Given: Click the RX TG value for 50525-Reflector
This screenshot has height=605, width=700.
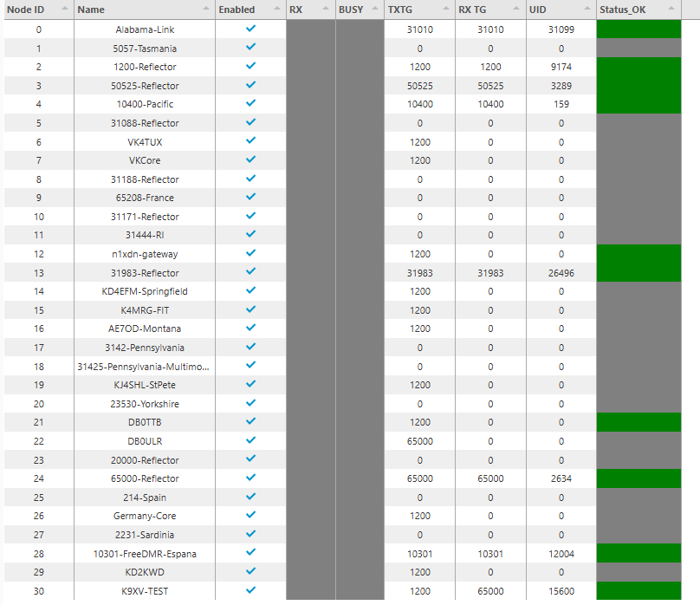Looking at the screenshot, I should click(x=490, y=86).
